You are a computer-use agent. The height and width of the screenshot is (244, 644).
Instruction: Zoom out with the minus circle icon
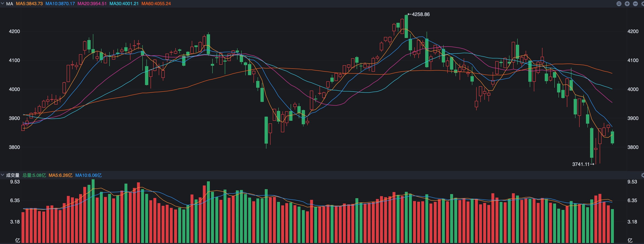635,4
